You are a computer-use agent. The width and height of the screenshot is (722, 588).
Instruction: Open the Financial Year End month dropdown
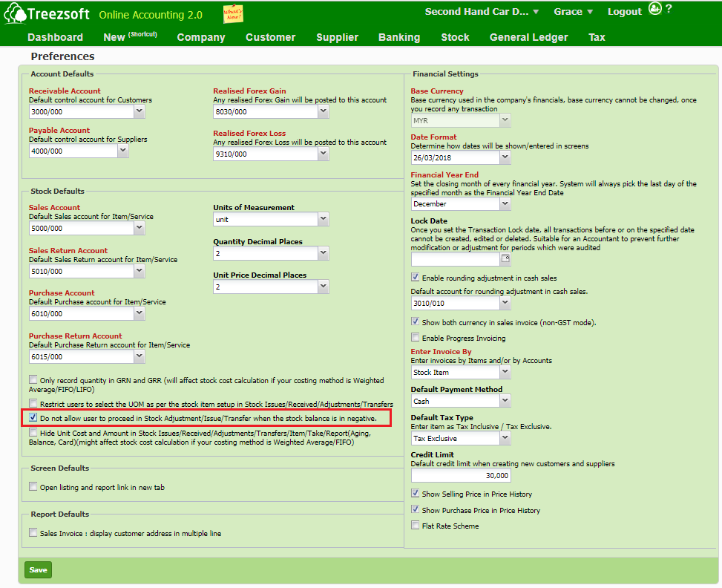(x=505, y=203)
